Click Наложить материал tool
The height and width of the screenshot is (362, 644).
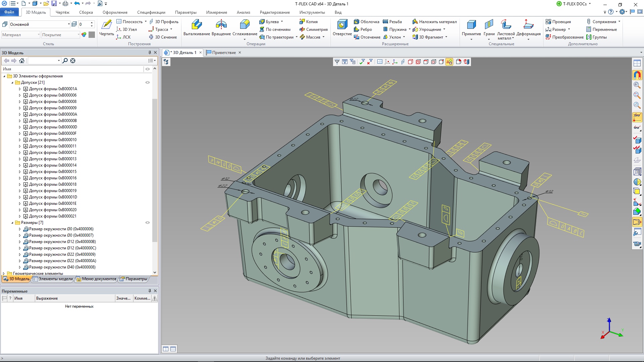pos(434,21)
